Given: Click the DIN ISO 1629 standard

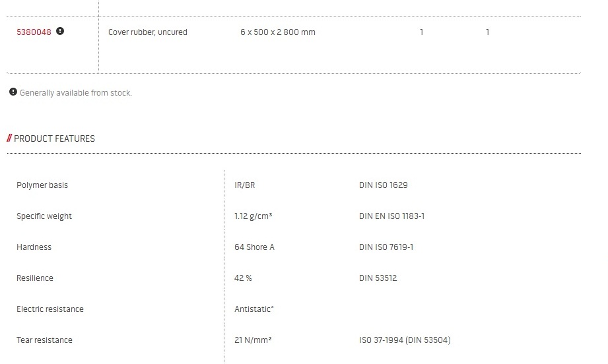Looking at the screenshot, I should click(383, 185).
